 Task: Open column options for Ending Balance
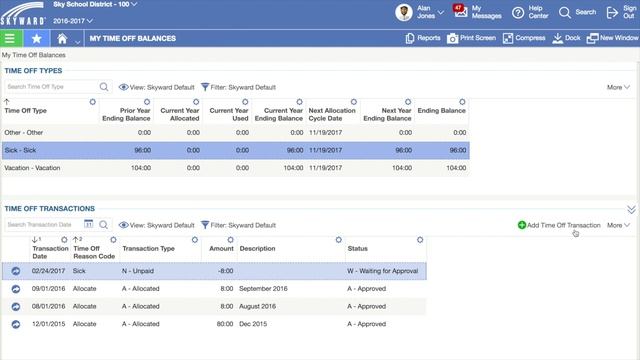(x=462, y=102)
